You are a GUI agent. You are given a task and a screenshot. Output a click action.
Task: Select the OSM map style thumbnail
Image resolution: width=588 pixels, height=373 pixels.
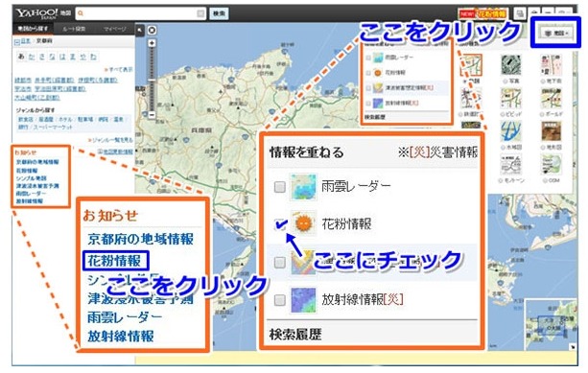point(551,165)
